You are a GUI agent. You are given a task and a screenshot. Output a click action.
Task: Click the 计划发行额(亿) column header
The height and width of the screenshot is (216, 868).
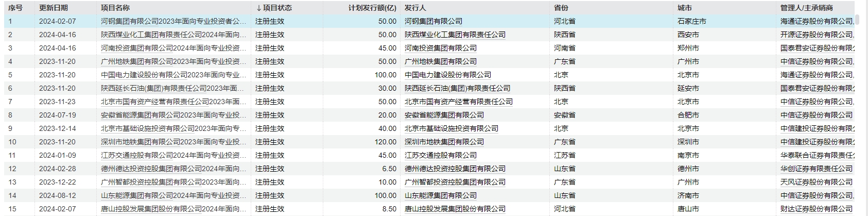point(373,8)
